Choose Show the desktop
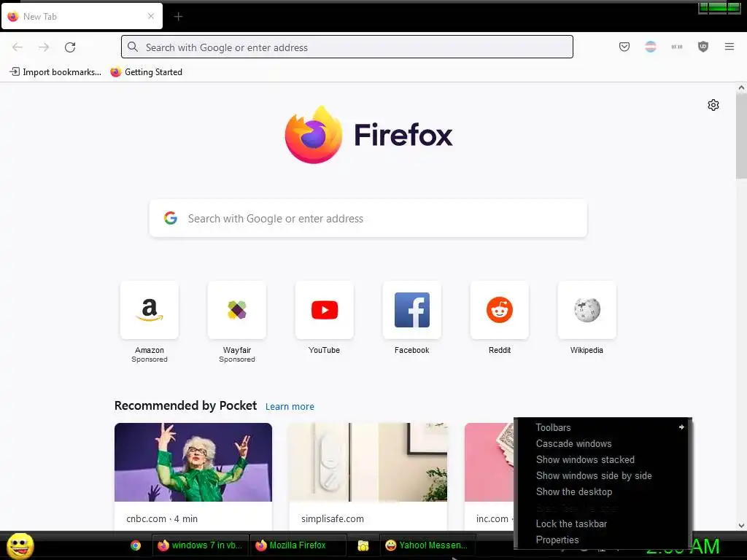The width and height of the screenshot is (747, 560). click(603, 491)
